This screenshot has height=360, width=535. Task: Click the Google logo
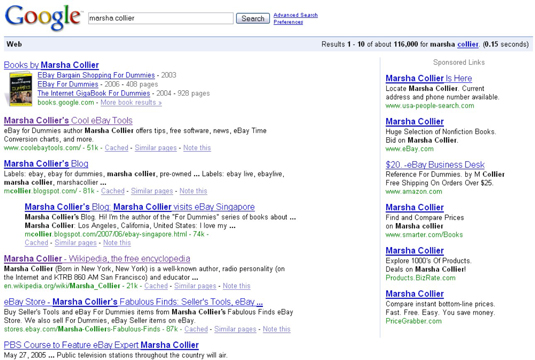pyautogui.click(x=43, y=18)
